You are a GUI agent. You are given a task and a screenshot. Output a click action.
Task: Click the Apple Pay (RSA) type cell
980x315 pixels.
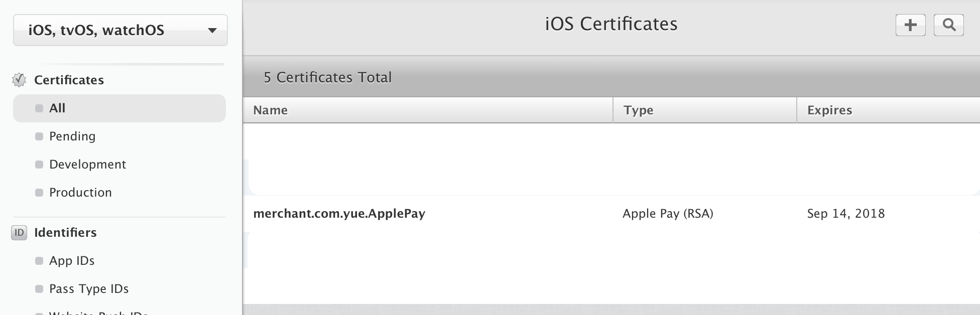(x=668, y=214)
